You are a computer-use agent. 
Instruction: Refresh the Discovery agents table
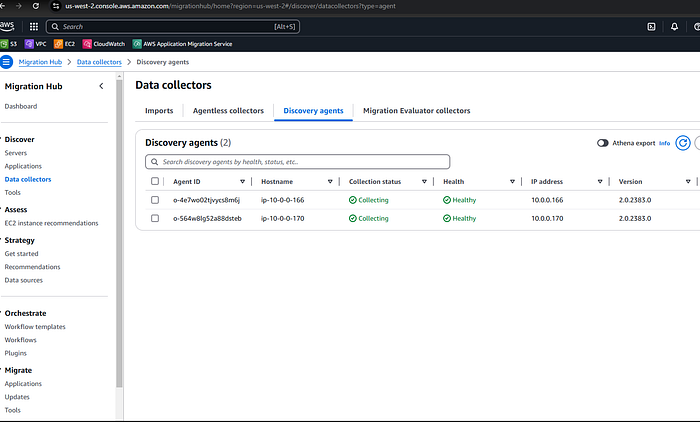pos(683,143)
